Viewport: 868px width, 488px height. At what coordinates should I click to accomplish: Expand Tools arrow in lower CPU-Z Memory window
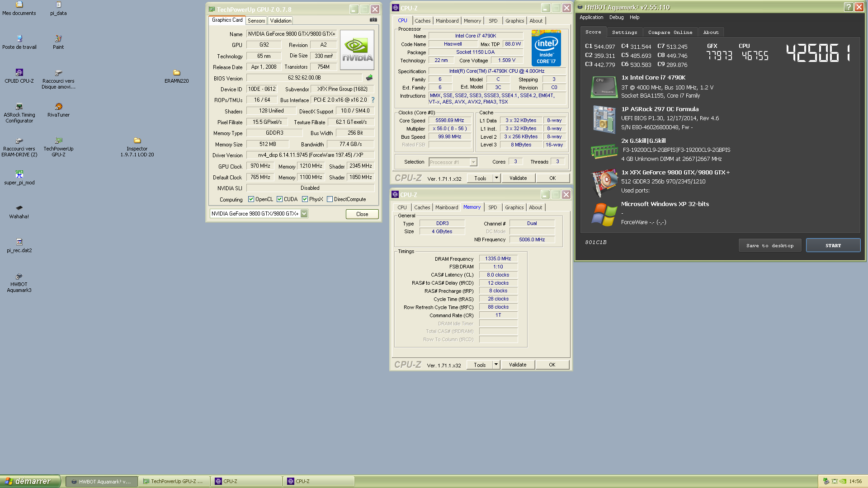(x=496, y=365)
